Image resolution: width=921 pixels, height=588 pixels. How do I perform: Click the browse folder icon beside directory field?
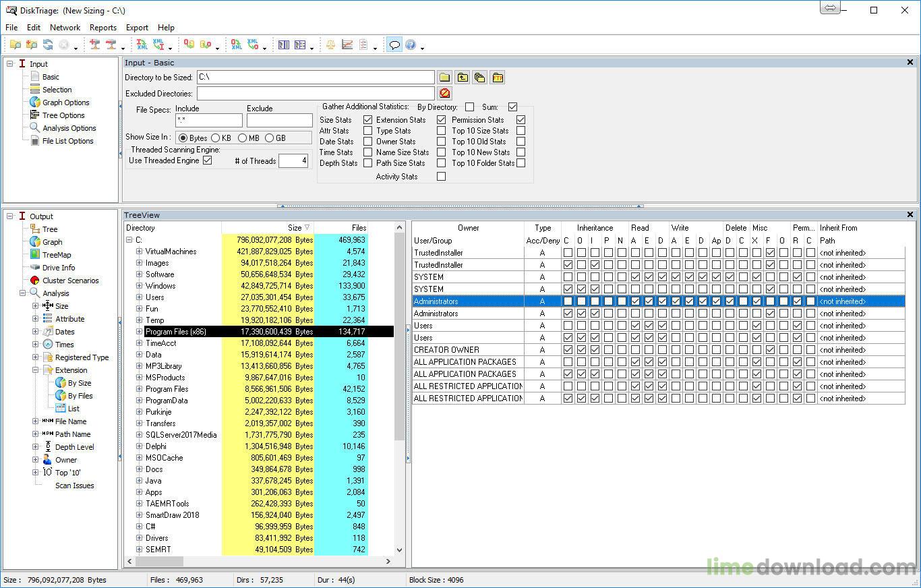click(x=444, y=78)
